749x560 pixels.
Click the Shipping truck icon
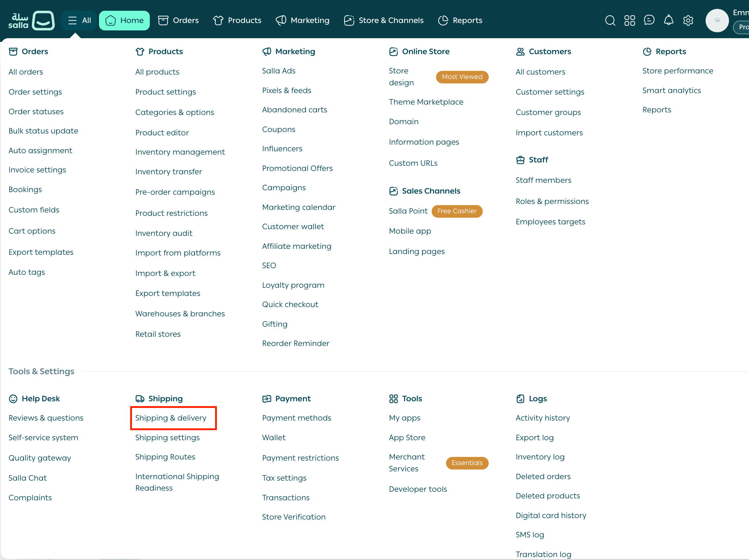pyautogui.click(x=140, y=399)
